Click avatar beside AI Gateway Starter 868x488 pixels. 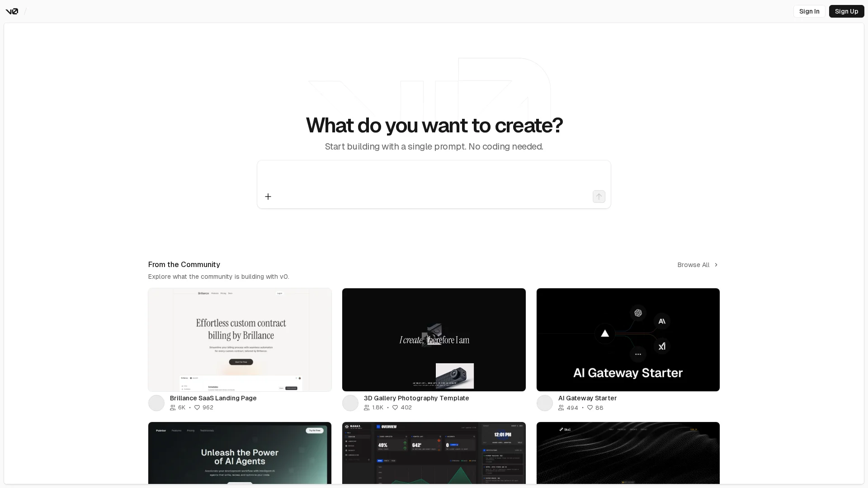click(x=545, y=403)
